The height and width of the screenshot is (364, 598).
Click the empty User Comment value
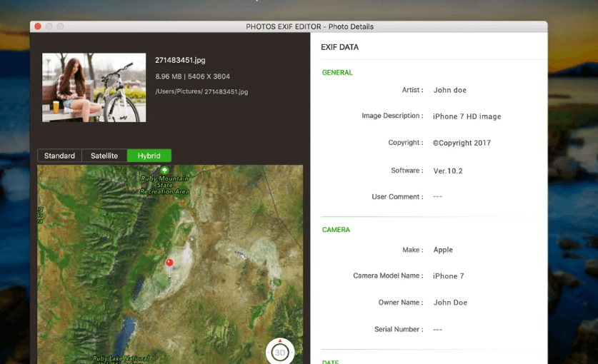pos(437,197)
